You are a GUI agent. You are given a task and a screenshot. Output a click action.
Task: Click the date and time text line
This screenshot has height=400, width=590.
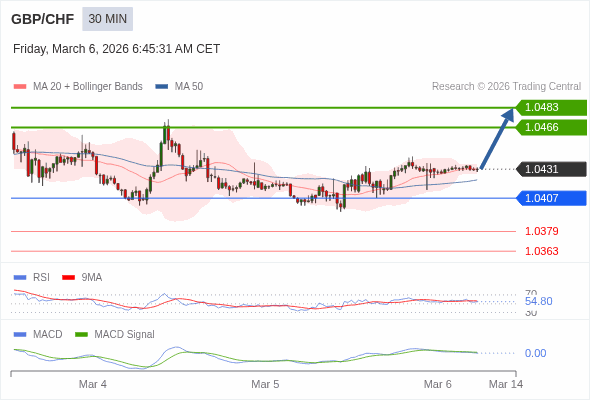(x=116, y=49)
